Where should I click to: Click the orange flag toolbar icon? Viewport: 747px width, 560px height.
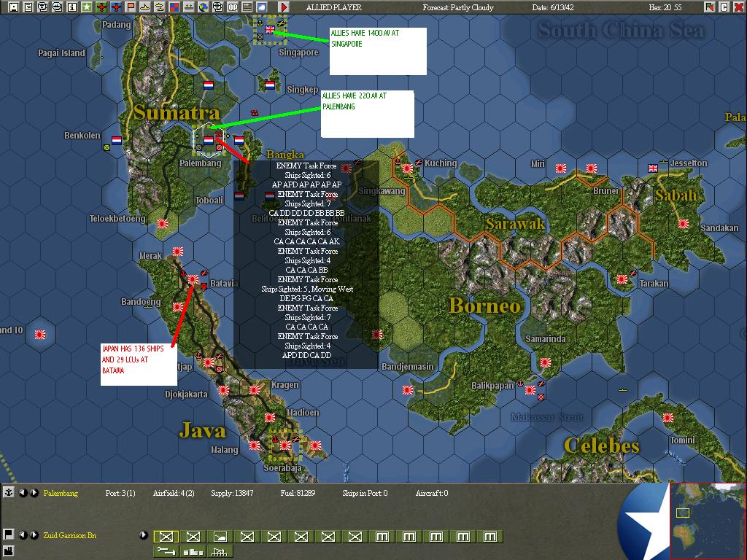pyautogui.click(x=131, y=7)
